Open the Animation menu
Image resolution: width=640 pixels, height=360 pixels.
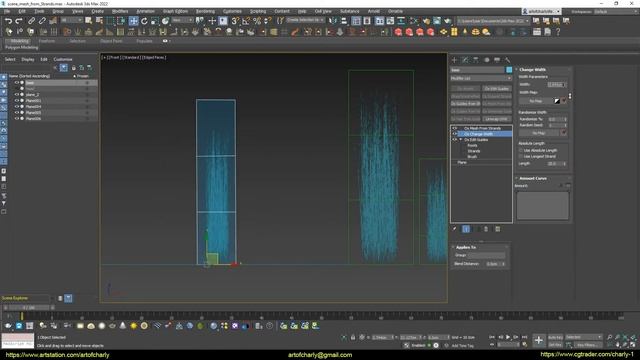coord(145,11)
